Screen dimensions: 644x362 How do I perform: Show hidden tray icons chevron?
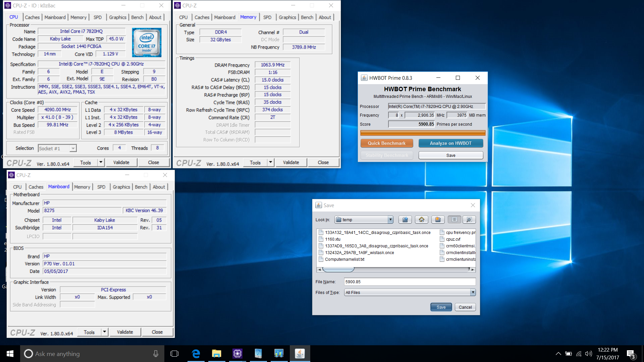pos(558,354)
